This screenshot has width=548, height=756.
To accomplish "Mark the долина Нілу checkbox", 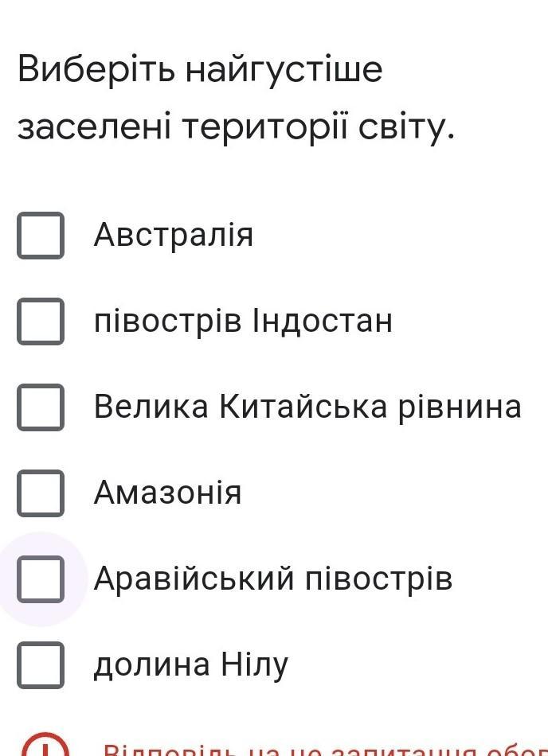I will [x=41, y=664].
